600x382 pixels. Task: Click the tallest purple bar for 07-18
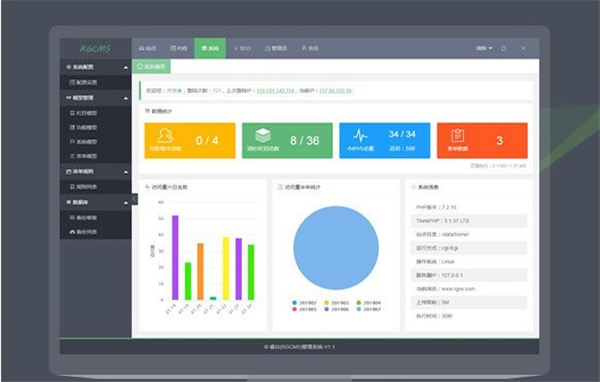pos(175,258)
